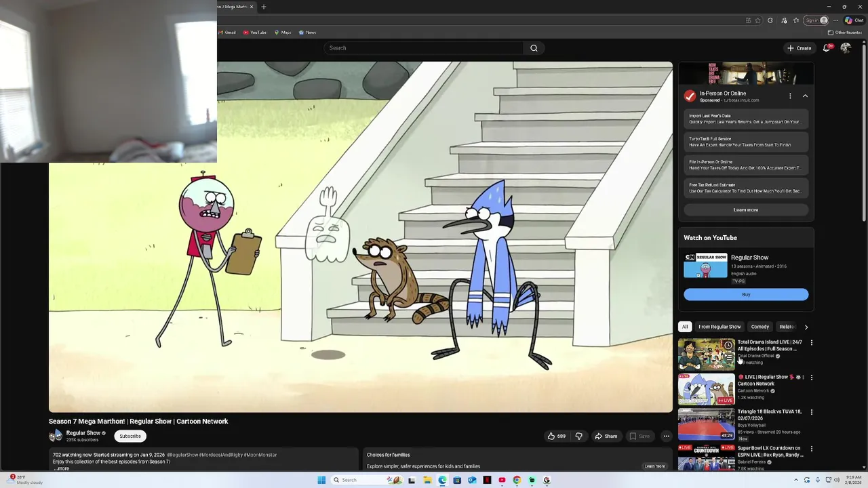The height and width of the screenshot is (488, 868).
Task: Select the From Regular Show chip
Action: coord(719,327)
